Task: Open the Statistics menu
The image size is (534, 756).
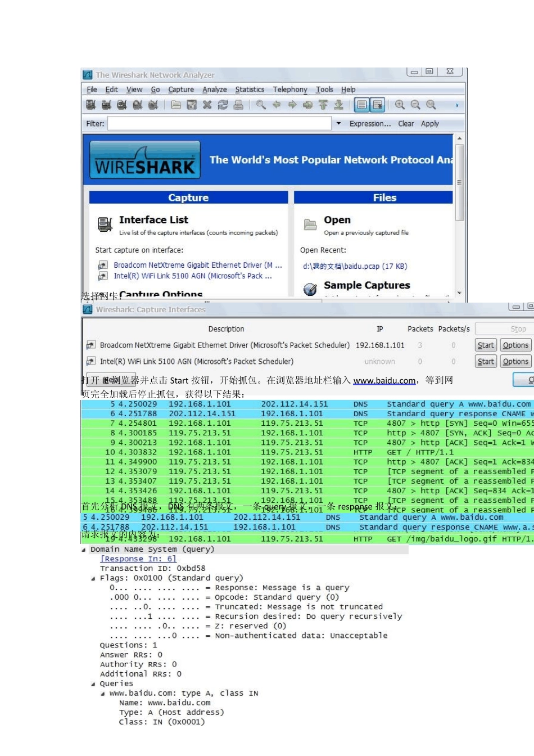Action: click(250, 89)
